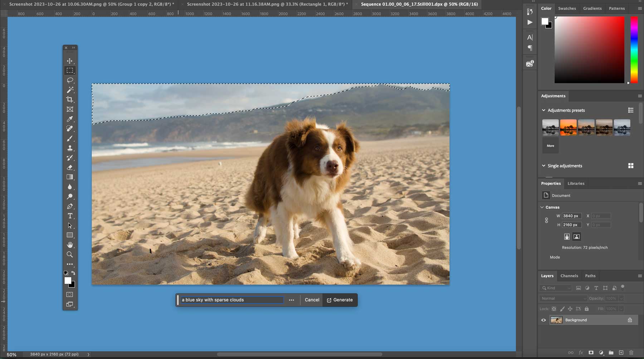Choose the Clone Stamp tool
The height and width of the screenshot is (359, 644).
click(x=70, y=148)
